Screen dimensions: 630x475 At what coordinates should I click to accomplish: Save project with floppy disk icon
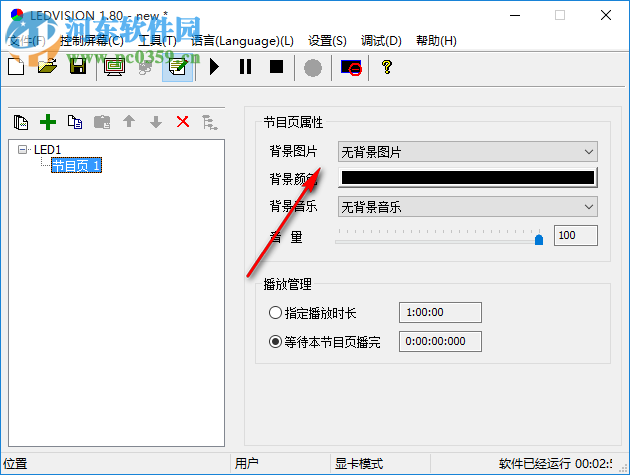coord(78,67)
